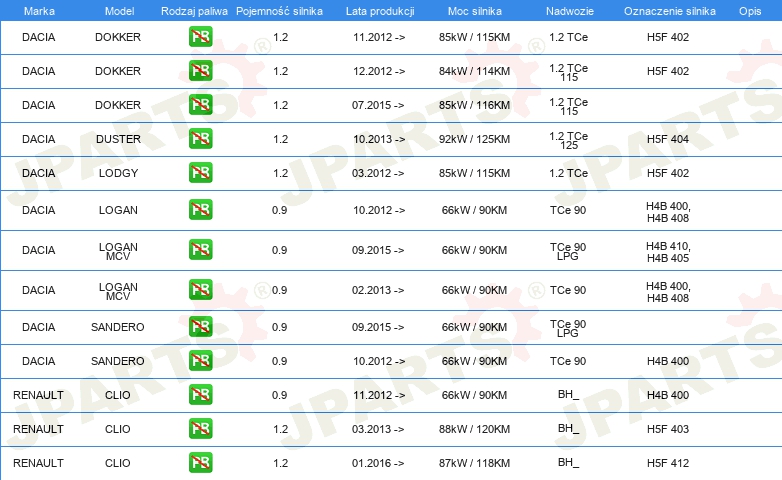Select engine code H5F 412
Viewport: 782px width, 480px height.
668,463
